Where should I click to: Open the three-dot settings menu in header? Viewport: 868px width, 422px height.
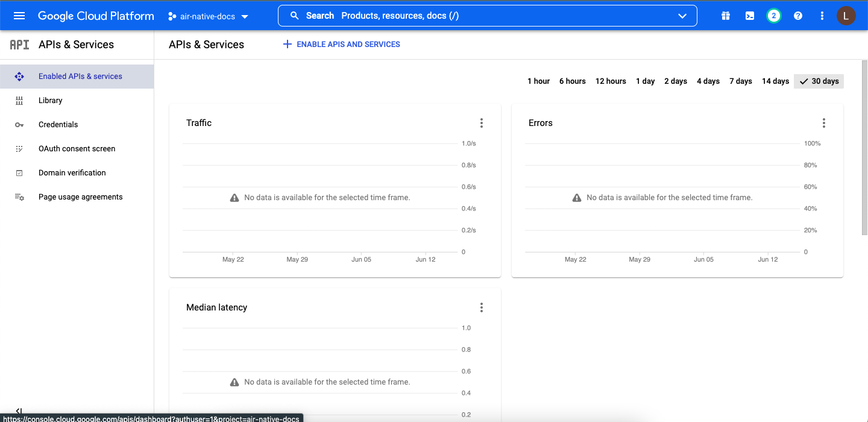[822, 16]
